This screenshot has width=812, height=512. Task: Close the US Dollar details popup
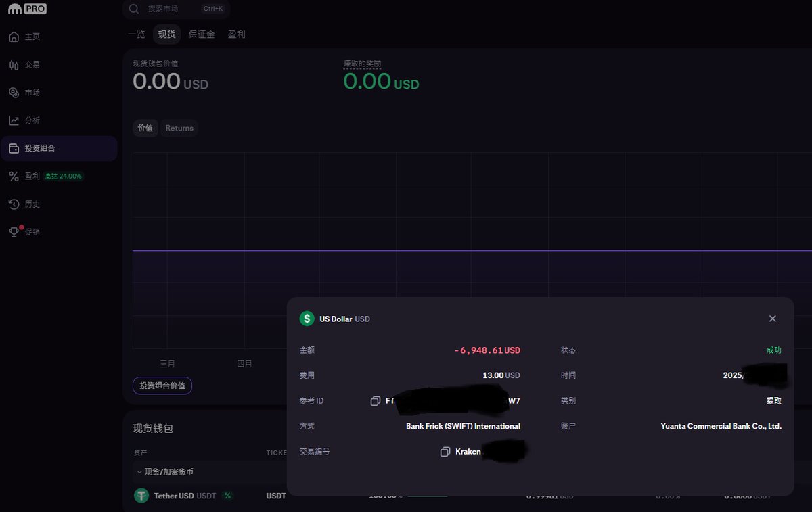772,319
